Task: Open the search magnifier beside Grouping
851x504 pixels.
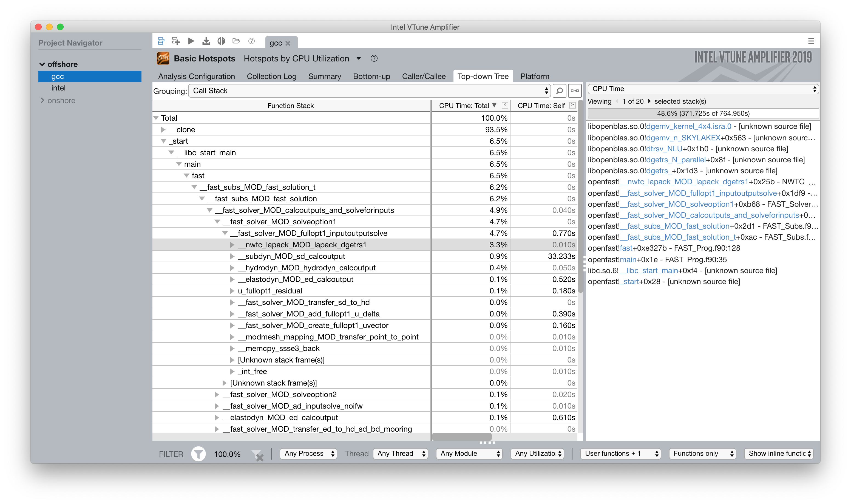Action: tap(559, 91)
